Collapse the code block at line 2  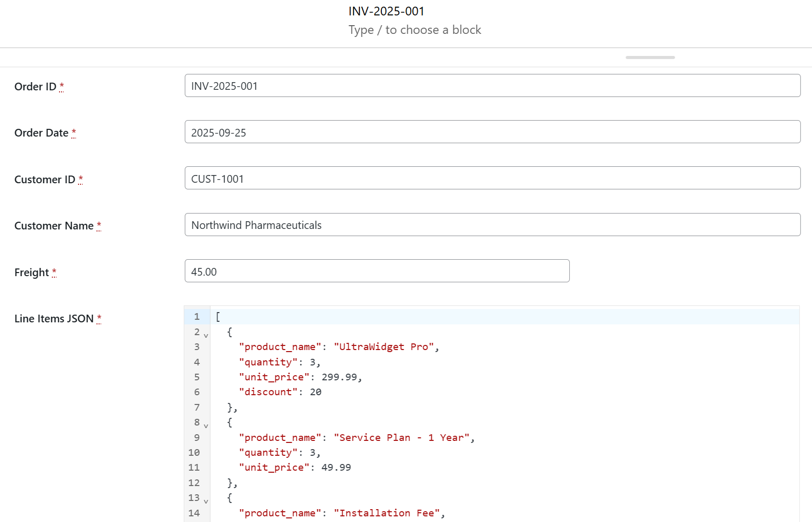[x=206, y=336]
